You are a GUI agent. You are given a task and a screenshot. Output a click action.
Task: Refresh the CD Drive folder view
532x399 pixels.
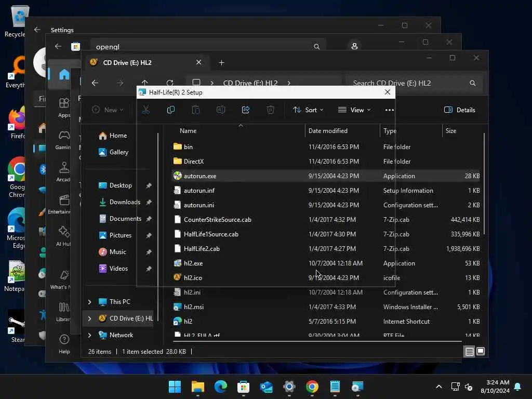(170, 83)
